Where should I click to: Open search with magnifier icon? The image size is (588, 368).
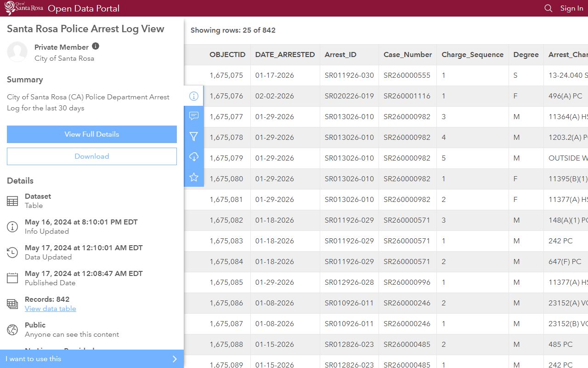tap(548, 8)
